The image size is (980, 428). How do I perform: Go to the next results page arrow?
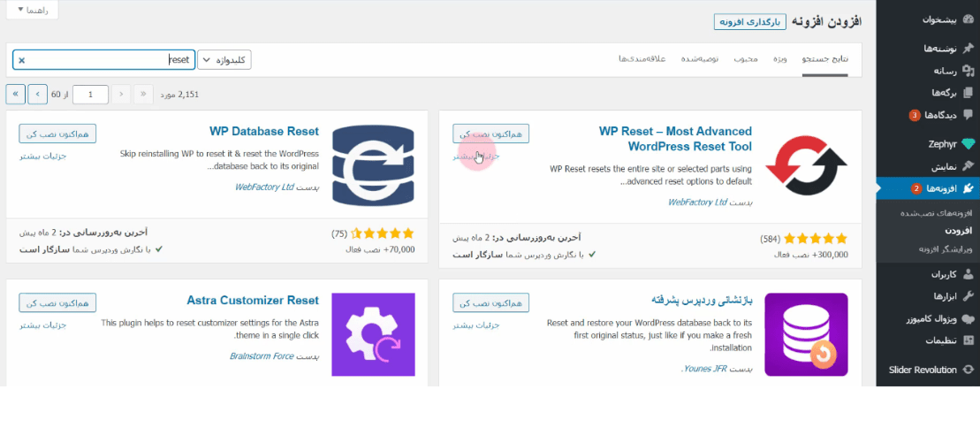[x=38, y=94]
